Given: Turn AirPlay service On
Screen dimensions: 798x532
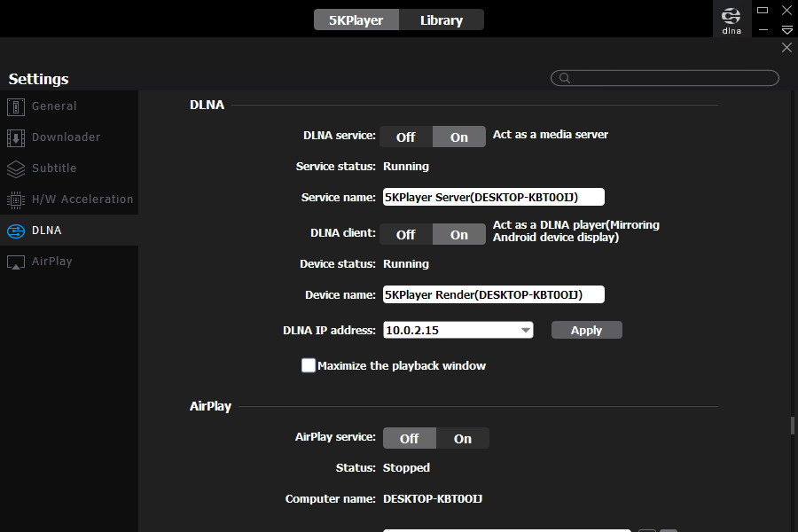Looking at the screenshot, I should [463, 438].
